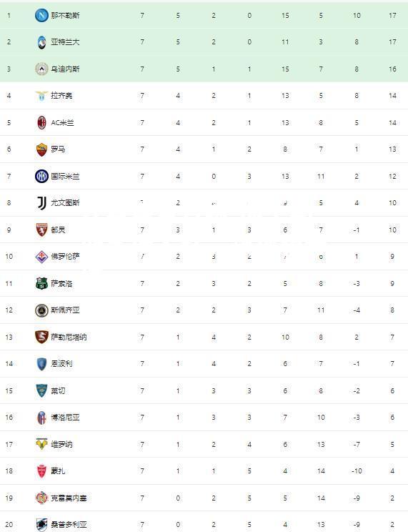Click the Fiorentina lily badge
The width and height of the screenshot is (408, 532).
click(x=41, y=257)
